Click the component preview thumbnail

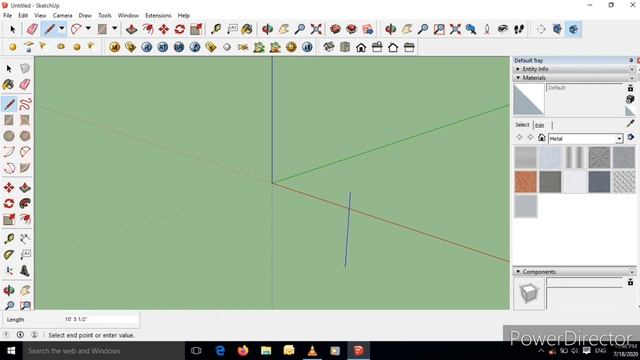click(x=529, y=293)
